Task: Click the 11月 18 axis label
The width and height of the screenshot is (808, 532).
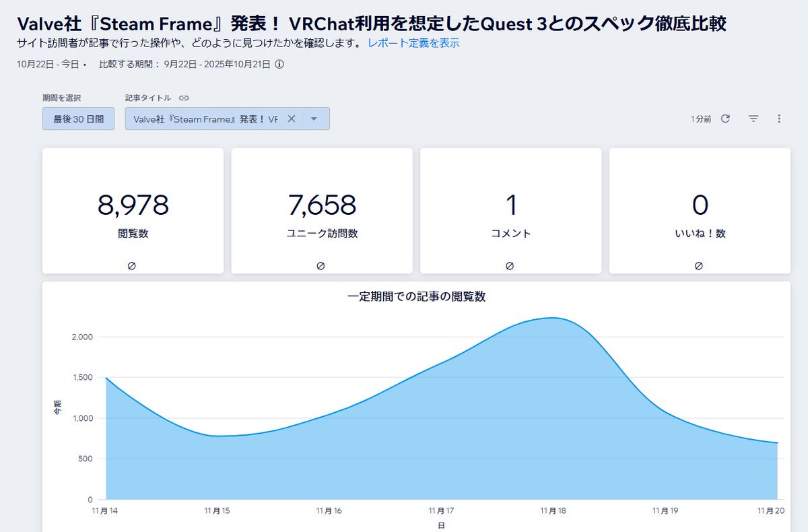Action: 553,511
